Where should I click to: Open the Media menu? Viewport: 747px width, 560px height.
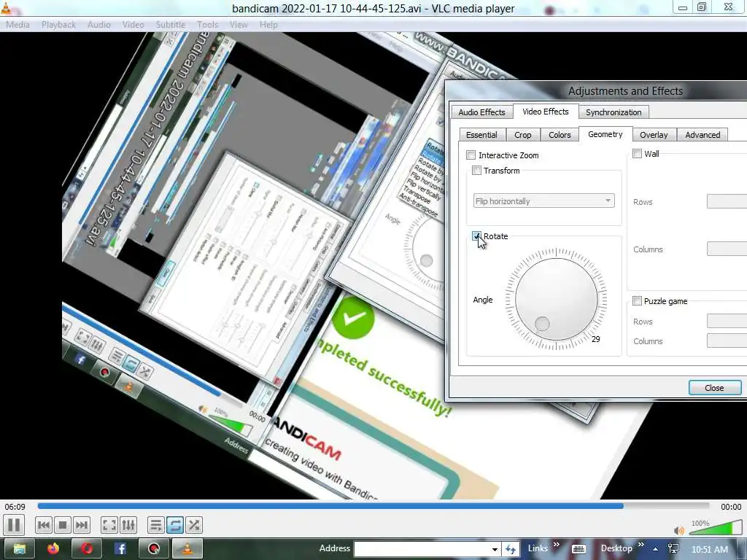point(18,24)
